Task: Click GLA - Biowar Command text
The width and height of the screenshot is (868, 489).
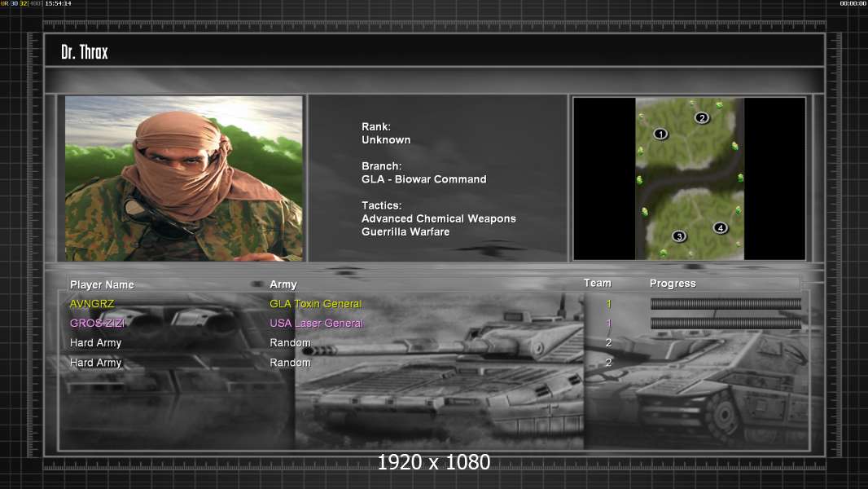Action: 424,179
